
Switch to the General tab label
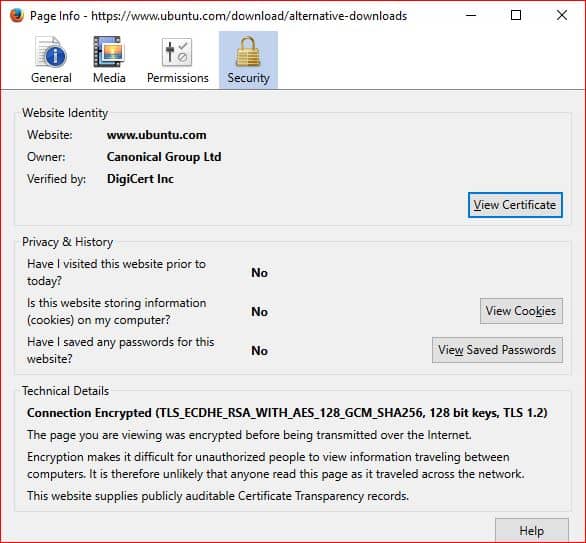pos(51,78)
